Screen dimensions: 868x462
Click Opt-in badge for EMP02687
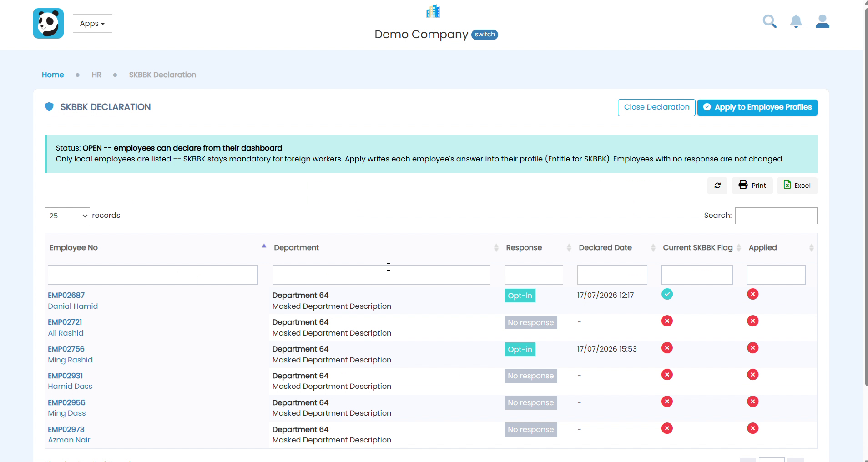520,296
